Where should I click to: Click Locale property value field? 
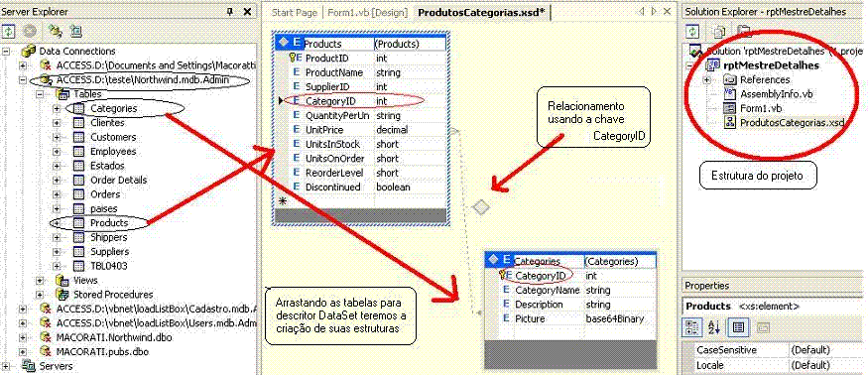(x=827, y=366)
